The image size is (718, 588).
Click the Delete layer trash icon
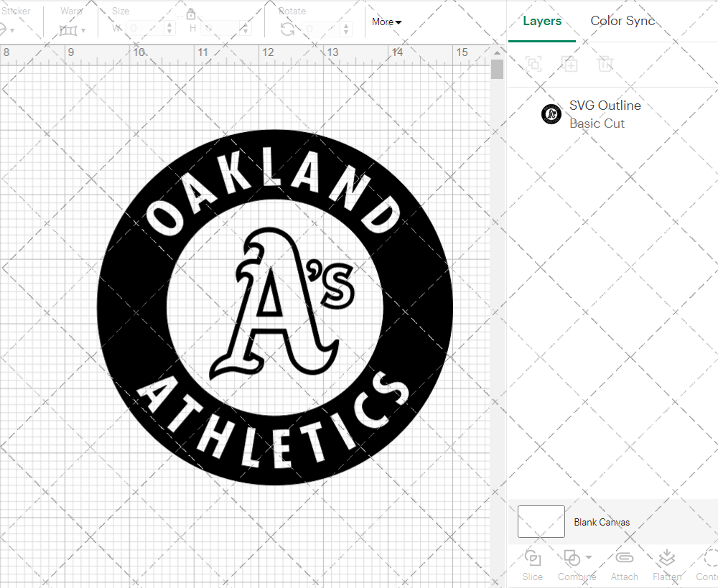pyautogui.click(x=605, y=64)
